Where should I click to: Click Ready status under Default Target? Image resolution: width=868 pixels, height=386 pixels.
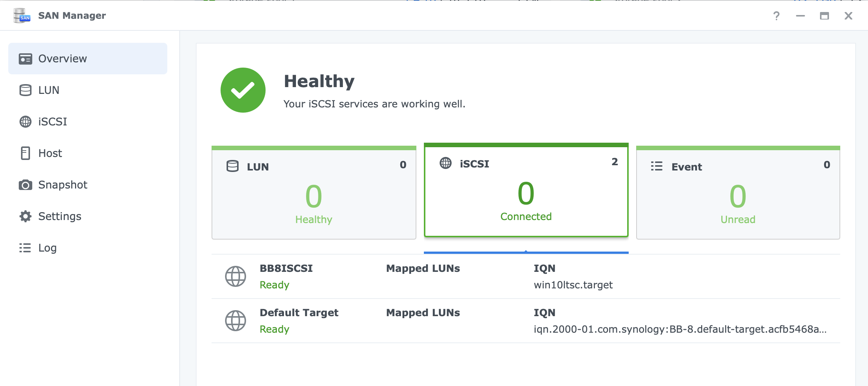[275, 329]
